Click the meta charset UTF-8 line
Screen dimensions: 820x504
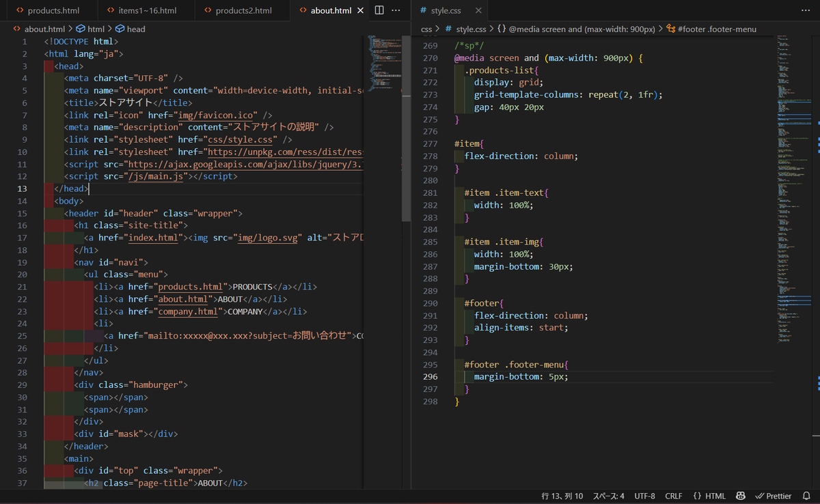point(124,78)
